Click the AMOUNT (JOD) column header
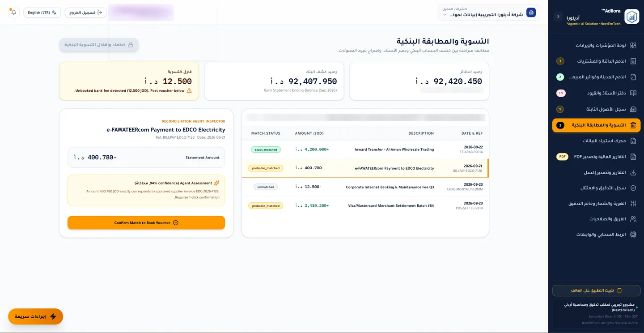 [x=309, y=133]
